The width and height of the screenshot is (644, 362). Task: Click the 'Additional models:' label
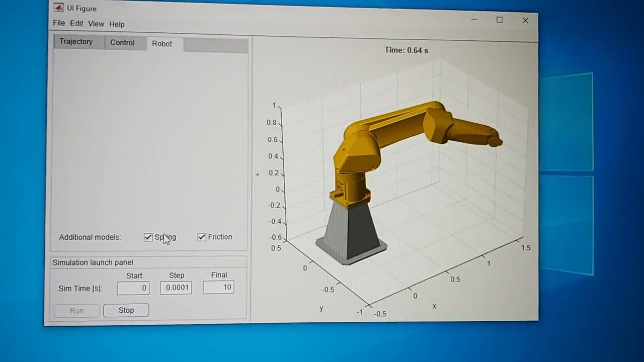coord(90,237)
